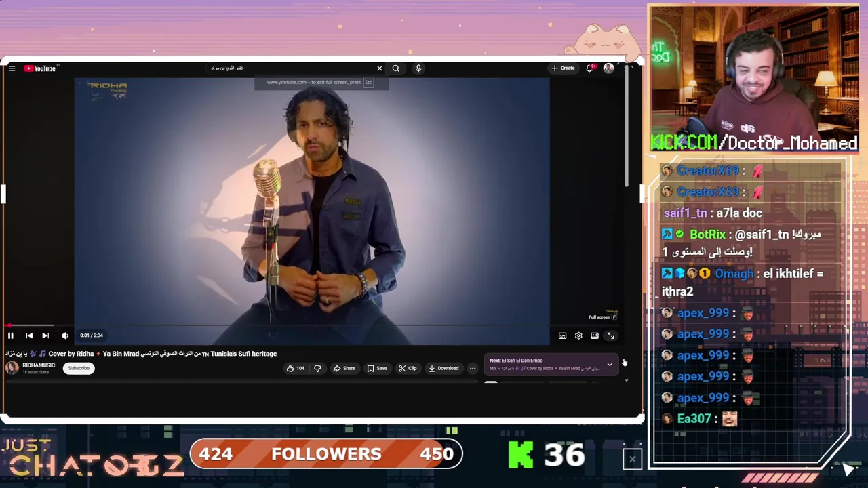Click the saif1_tn chat username

pyautogui.click(x=685, y=213)
